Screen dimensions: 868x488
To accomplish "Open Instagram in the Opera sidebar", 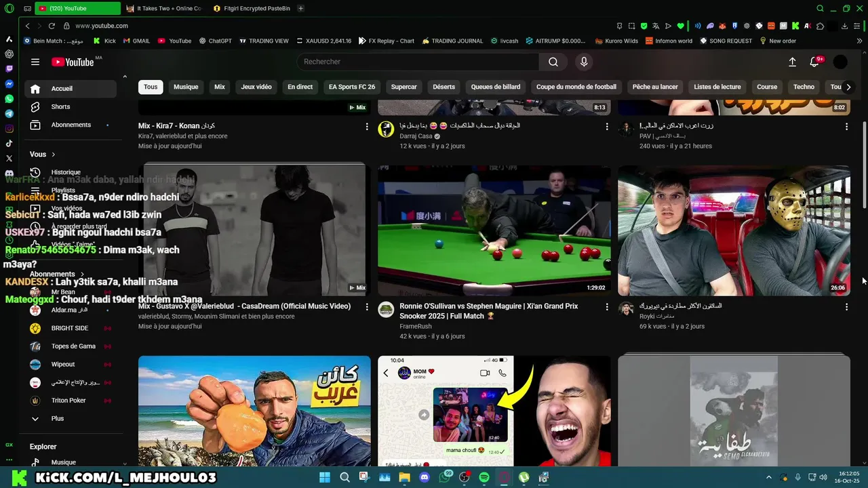I will [x=9, y=128].
